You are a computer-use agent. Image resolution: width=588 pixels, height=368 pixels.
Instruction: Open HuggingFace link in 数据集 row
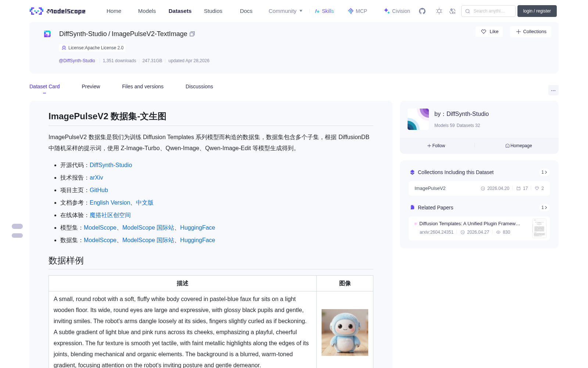[198, 240]
